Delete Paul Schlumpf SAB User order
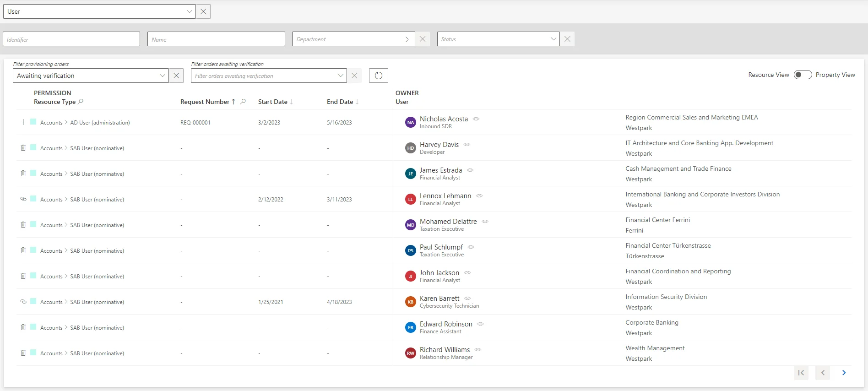This screenshot has height=391, width=868. click(23, 250)
